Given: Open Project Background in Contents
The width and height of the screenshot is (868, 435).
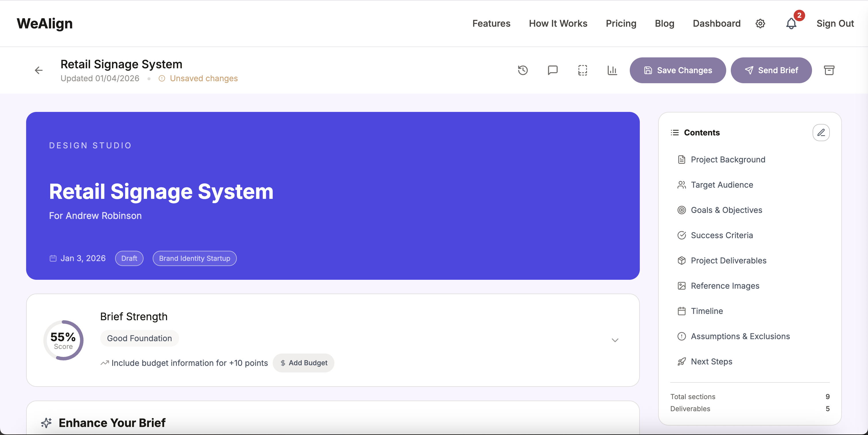Looking at the screenshot, I should click(x=728, y=159).
